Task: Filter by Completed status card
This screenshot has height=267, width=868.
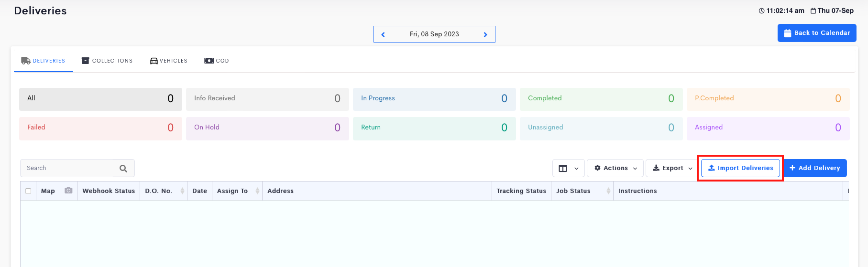Action: [601, 99]
